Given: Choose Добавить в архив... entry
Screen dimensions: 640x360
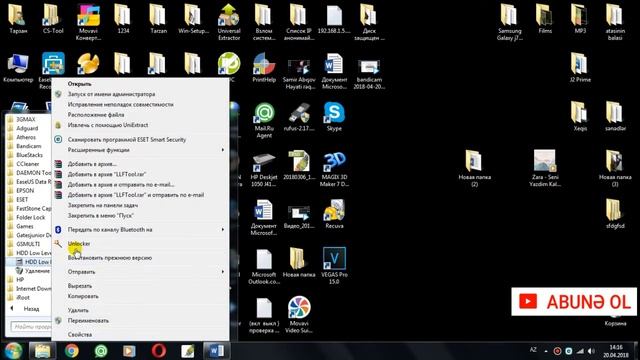Looking at the screenshot, I should (x=140, y=164).
